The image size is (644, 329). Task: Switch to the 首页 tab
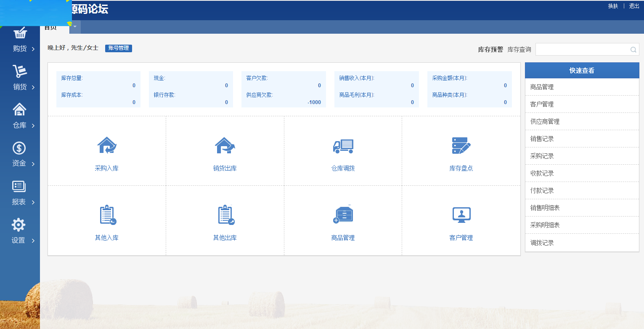(50, 27)
